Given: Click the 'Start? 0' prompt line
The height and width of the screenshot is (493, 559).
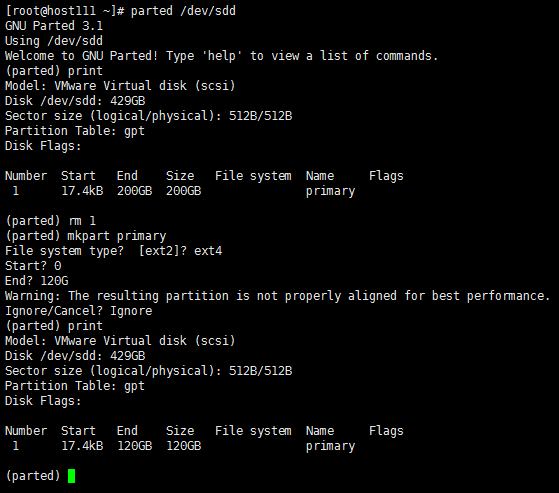Looking at the screenshot, I should [33, 266].
